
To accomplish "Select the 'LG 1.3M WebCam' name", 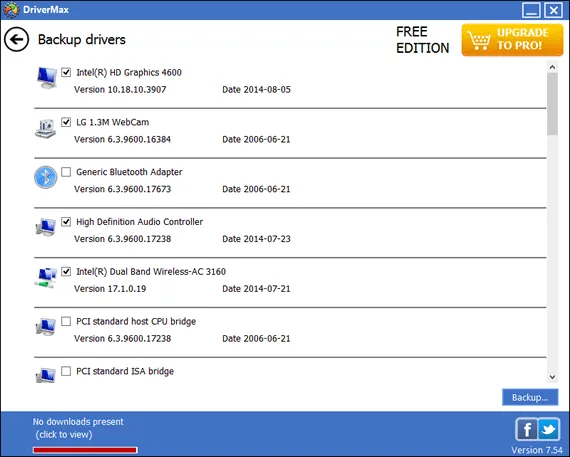I will point(112,122).
